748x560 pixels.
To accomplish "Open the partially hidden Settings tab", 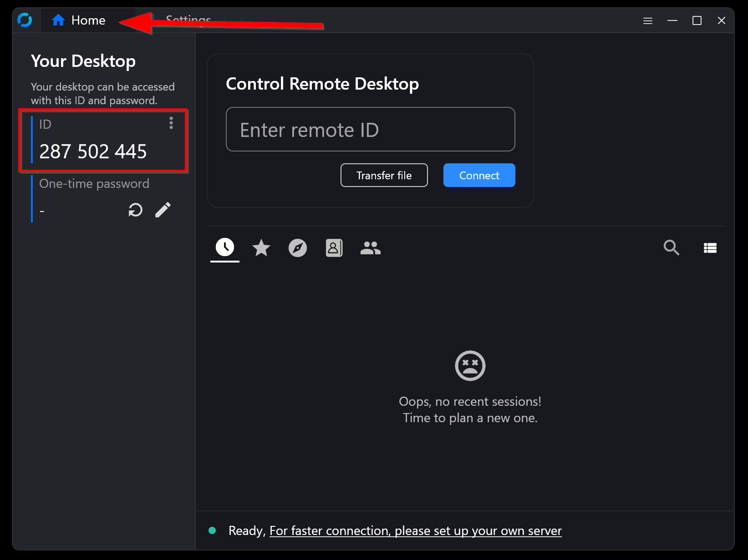I will pos(188,18).
